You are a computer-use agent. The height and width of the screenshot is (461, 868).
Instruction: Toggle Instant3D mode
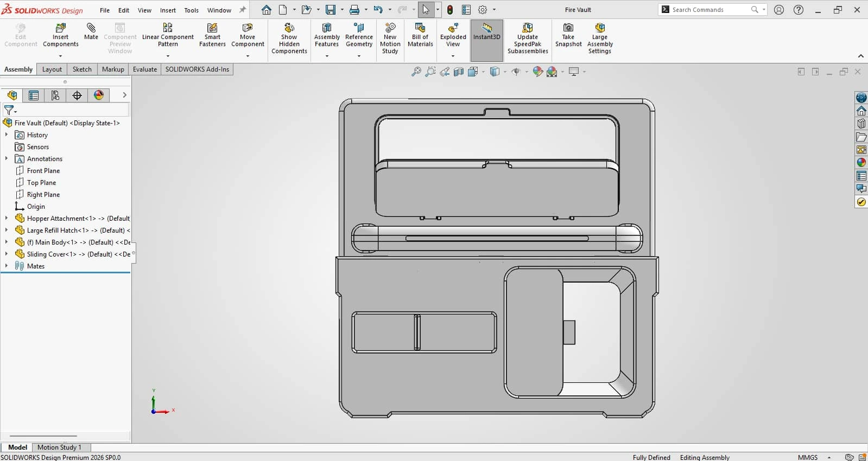[x=487, y=40]
